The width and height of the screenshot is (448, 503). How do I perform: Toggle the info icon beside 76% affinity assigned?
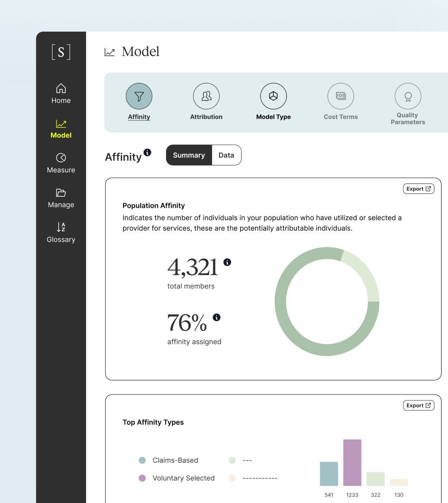click(x=217, y=318)
